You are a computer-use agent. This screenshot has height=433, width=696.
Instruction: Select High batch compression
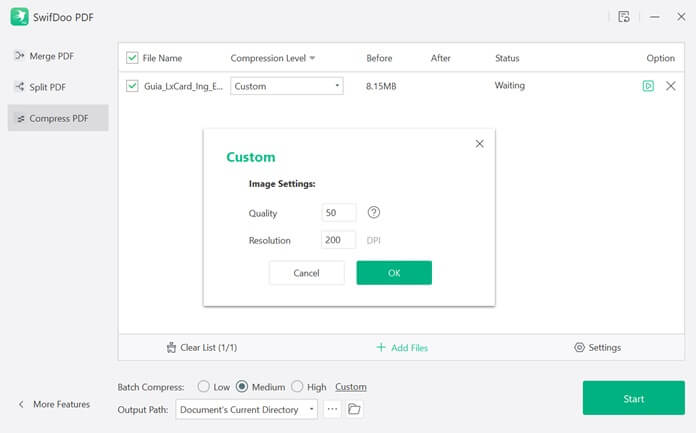click(297, 386)
